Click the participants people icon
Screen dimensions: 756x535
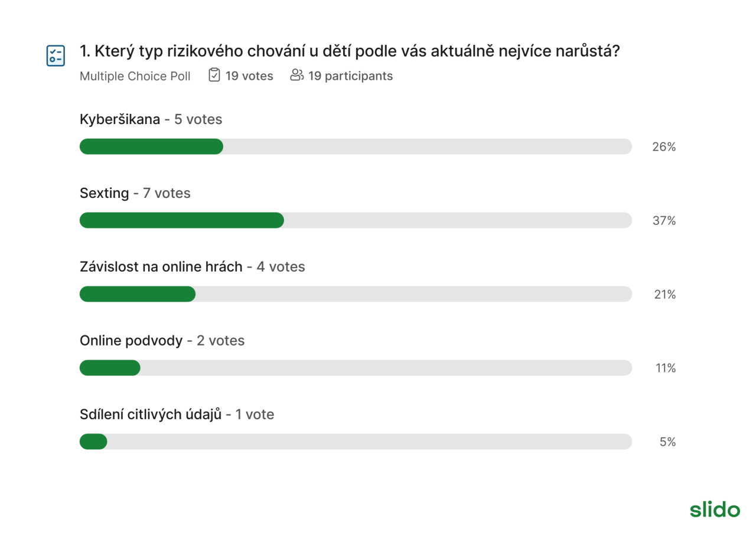pyautogui.click(x=296, y=75)
